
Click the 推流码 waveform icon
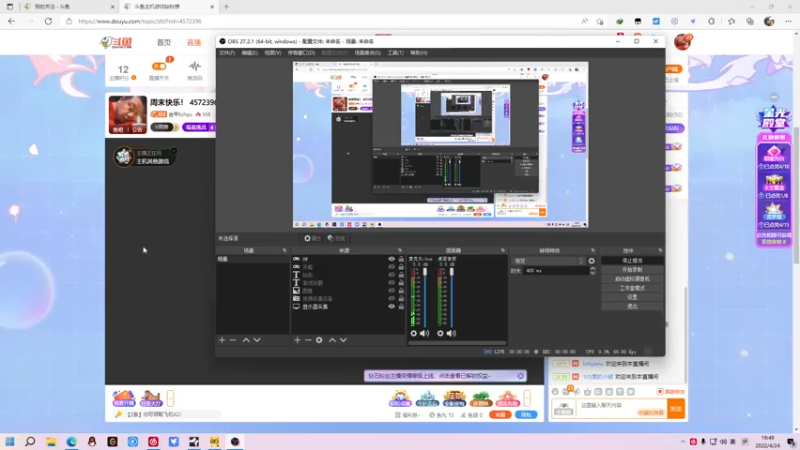194,70
